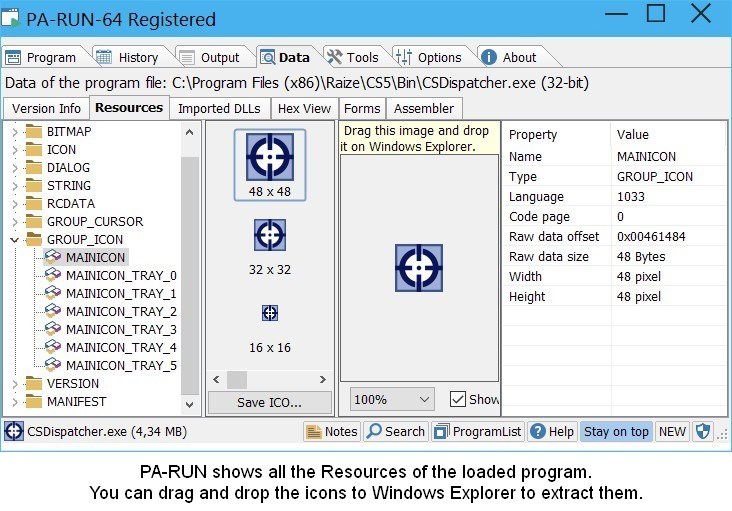Image resolution: width=732 pixels, height=511 pixels.
Task: Collapse the GROUP_ICON tree node
Action: [14, 240]
